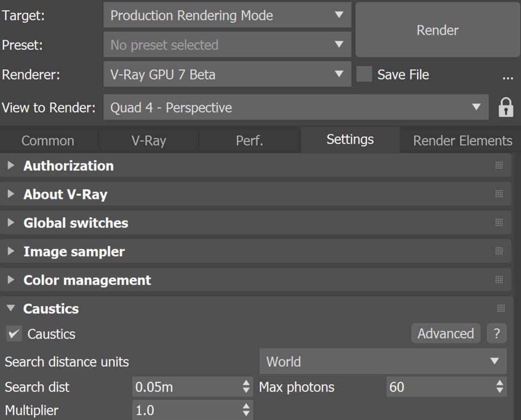Screen dimensions: 521x420
Task: Disable the Caustics checkbox
Action: pyautogui.click(x=14, y=334)
